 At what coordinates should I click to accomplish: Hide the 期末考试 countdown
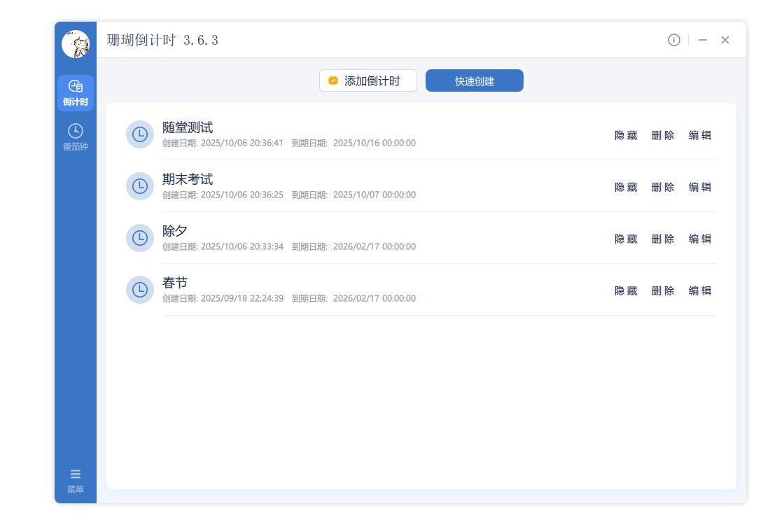(x=626, y=188)
